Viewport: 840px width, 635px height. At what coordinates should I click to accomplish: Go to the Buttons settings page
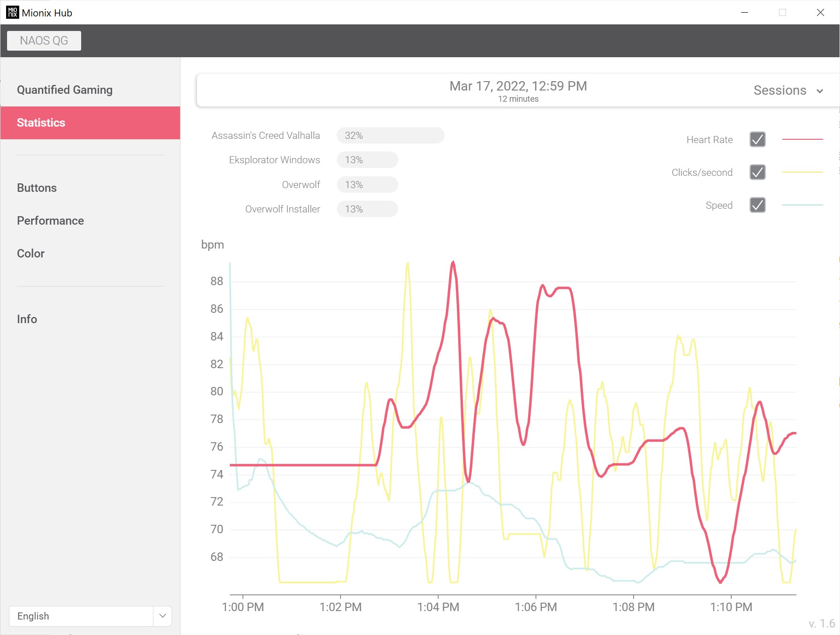(x=37, y=188)
